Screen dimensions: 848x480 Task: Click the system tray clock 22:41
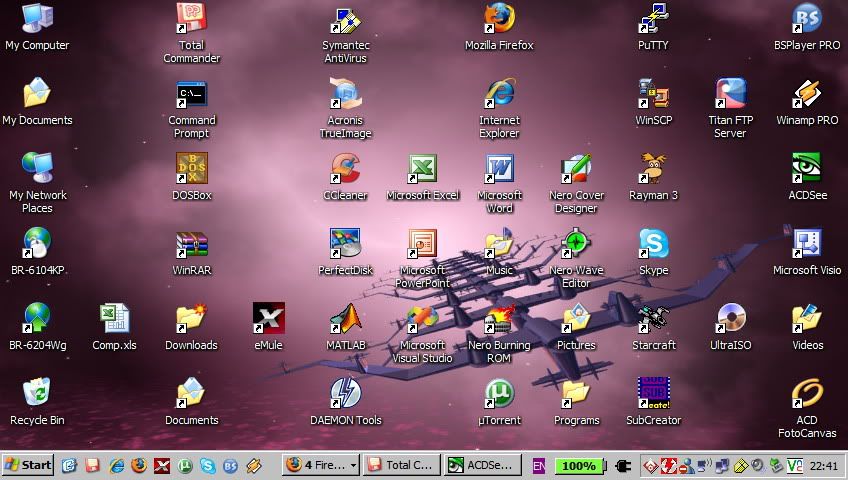point(824,465)
